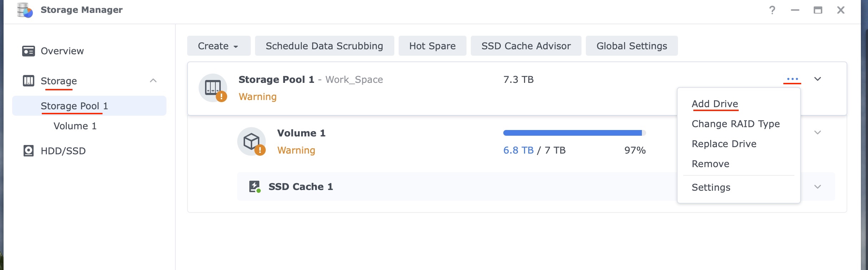Open the help question mark icon

pos(772,10)
